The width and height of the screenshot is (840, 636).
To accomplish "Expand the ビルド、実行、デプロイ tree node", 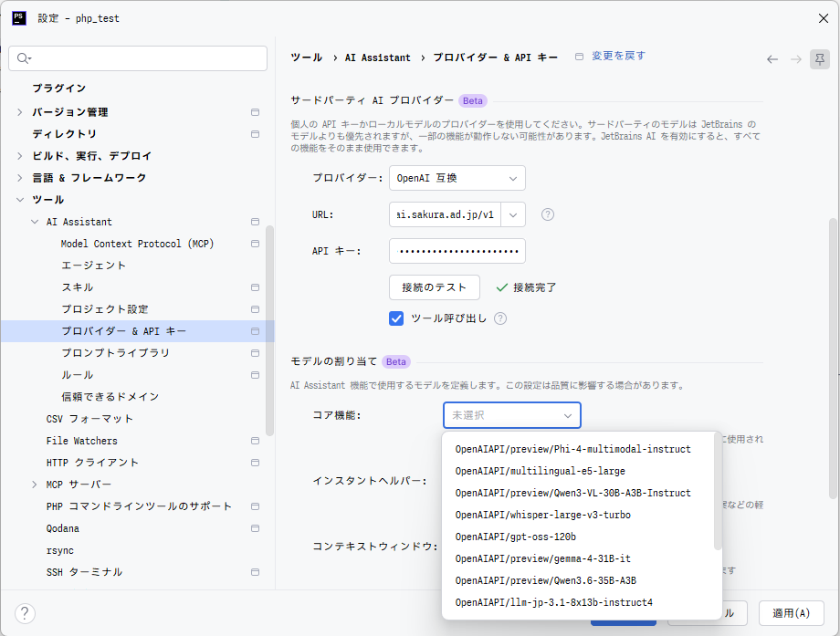I will tap(20, 156).
